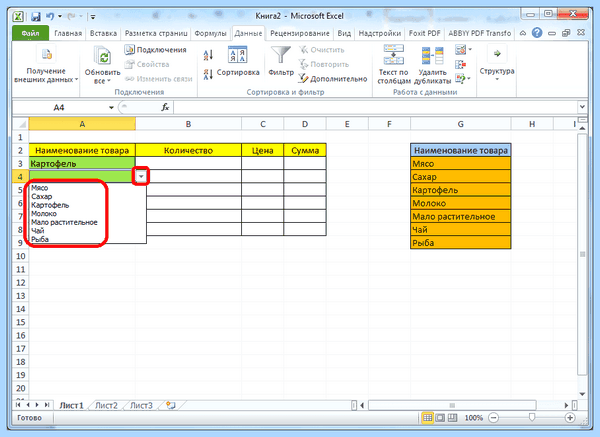Select the Количество header cell
Viewport: 600px width, 437px height.
tap(188, 150)
